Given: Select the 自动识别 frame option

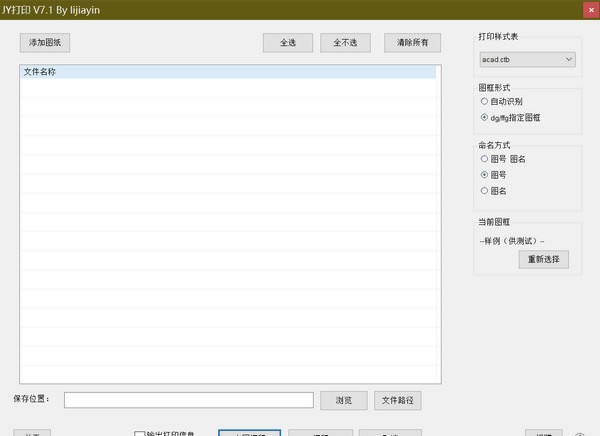Looking at the screenshot, I should pos(485,101).
